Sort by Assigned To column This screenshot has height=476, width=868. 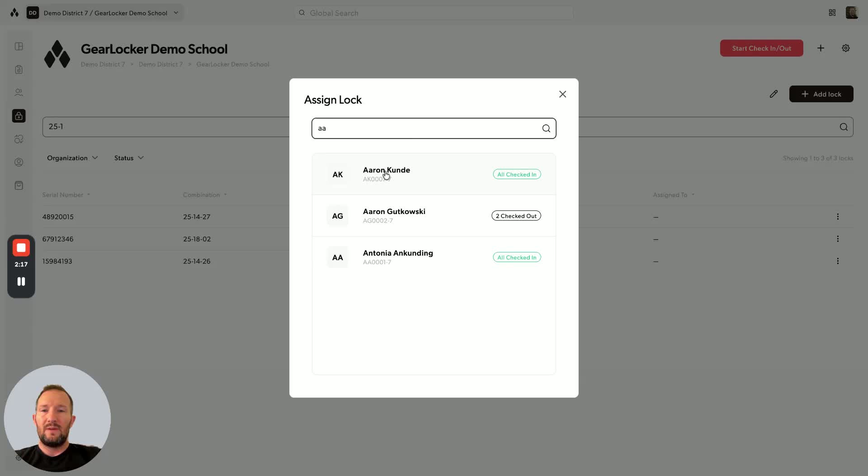(x=674, y=195)
